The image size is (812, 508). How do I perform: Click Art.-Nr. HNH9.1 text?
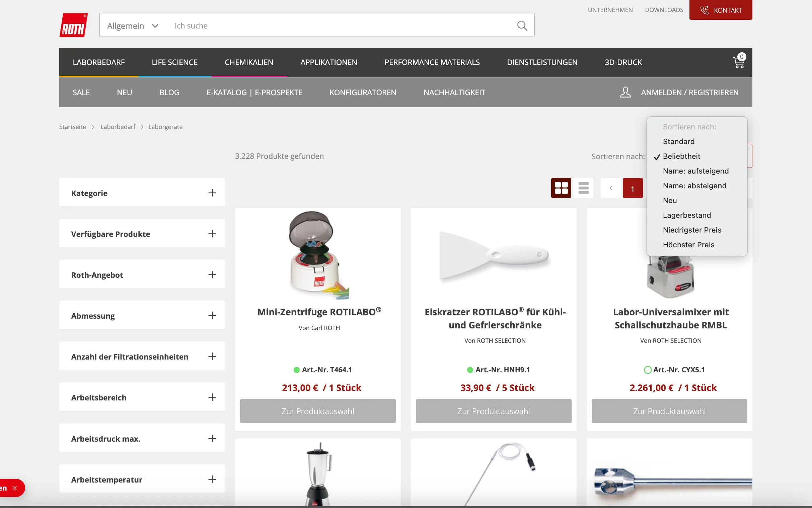tap(503, 370)
